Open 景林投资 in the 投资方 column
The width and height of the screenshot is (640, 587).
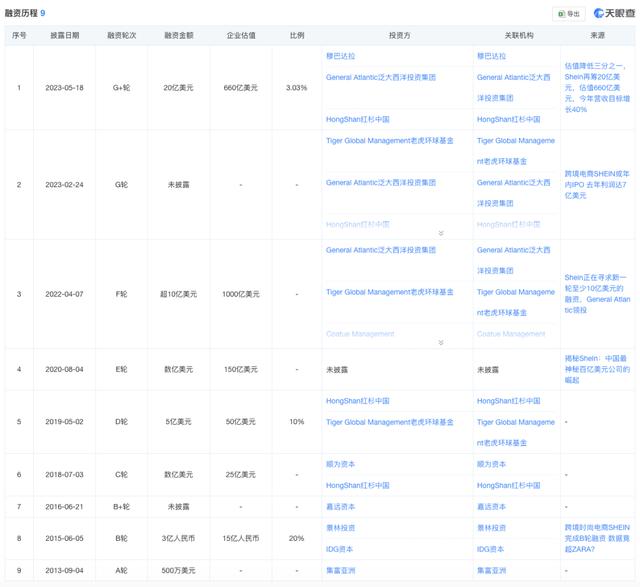[x=340, y=528]
